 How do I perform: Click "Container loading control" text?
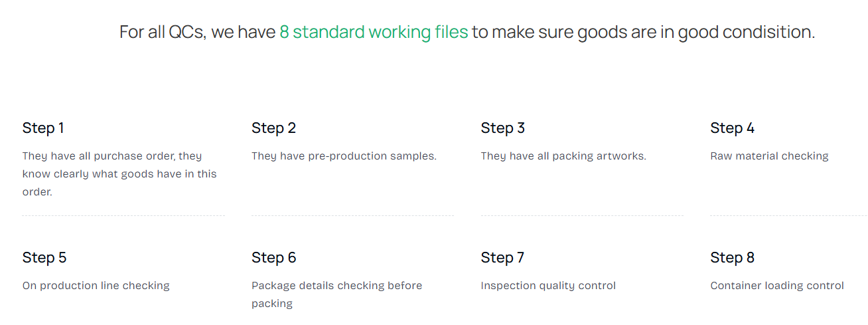pos(777,286)
